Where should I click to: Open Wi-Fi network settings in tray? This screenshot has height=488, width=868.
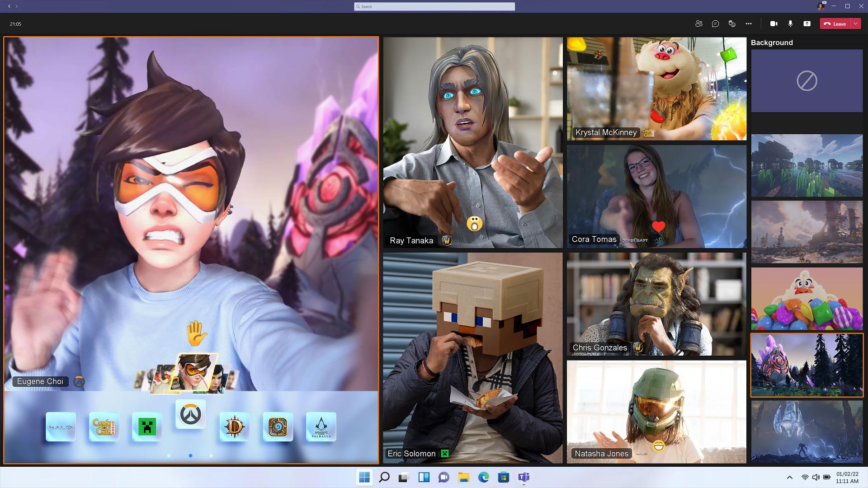pos(805,477)
